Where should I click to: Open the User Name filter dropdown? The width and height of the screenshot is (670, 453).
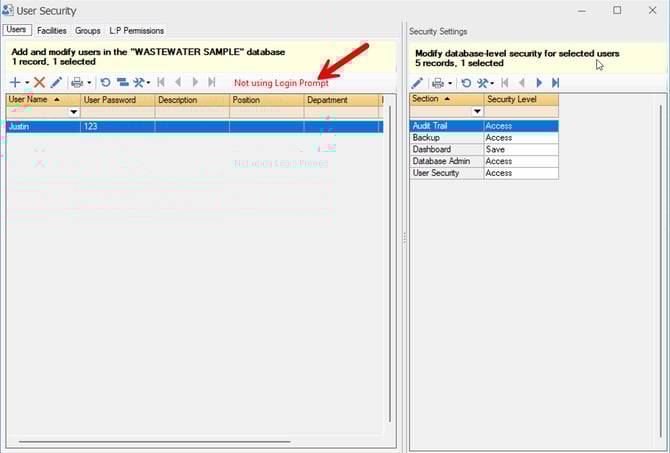click(x=73, y=112)
